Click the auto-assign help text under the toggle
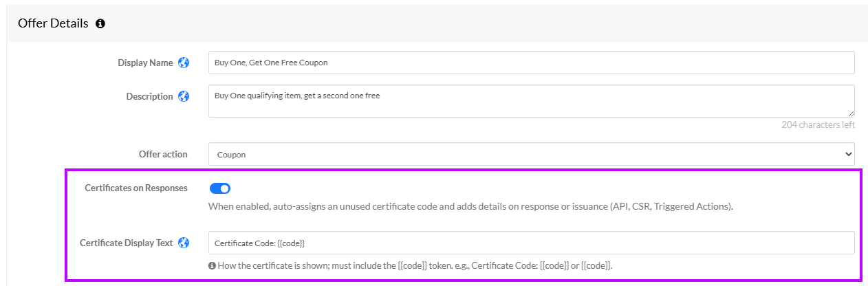The height and width of the screenshot is (286, 868). [x=470, y=206]
